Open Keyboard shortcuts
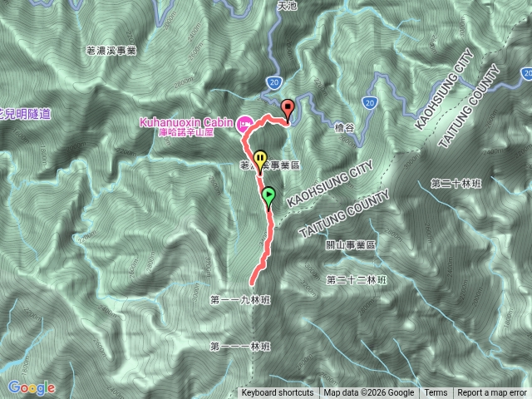Screen dimensions: 532x399 coord(278,393)
